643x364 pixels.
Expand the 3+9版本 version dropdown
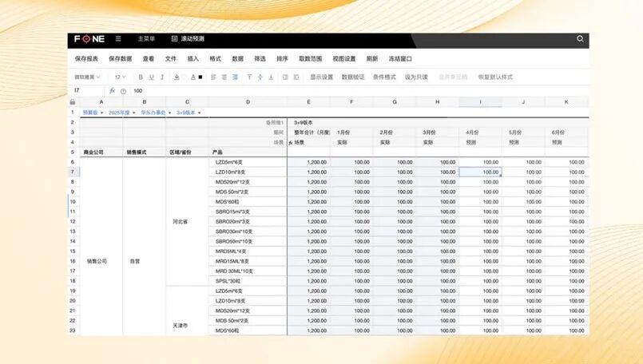coord(189,113)
